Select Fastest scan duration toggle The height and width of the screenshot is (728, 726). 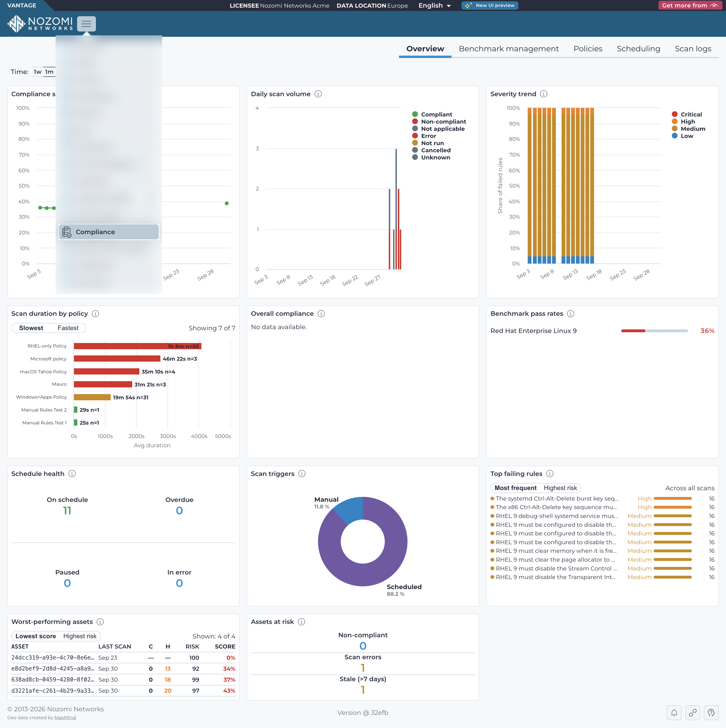tap(68, 328)
